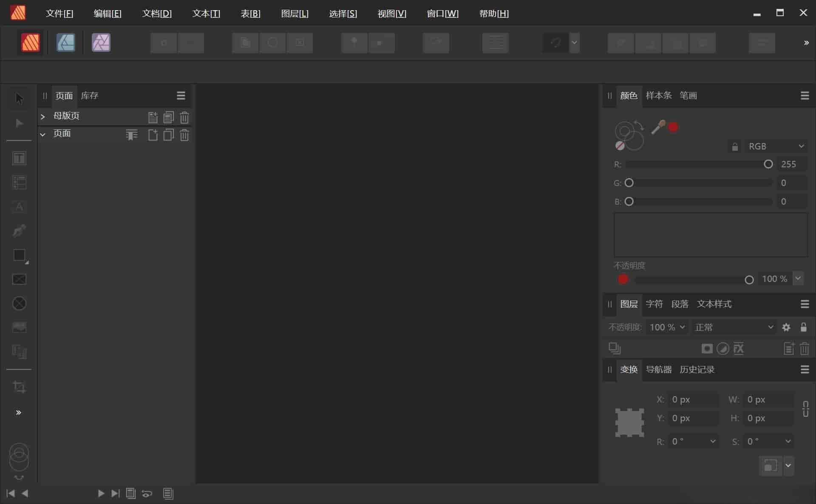Switch to the 历史记录 tab
This screenshot has height=504, width=816.
(x=697, y=369)
